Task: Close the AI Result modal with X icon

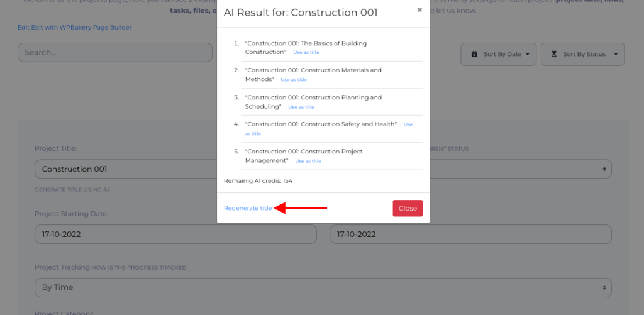Action: tap(419, 9)
